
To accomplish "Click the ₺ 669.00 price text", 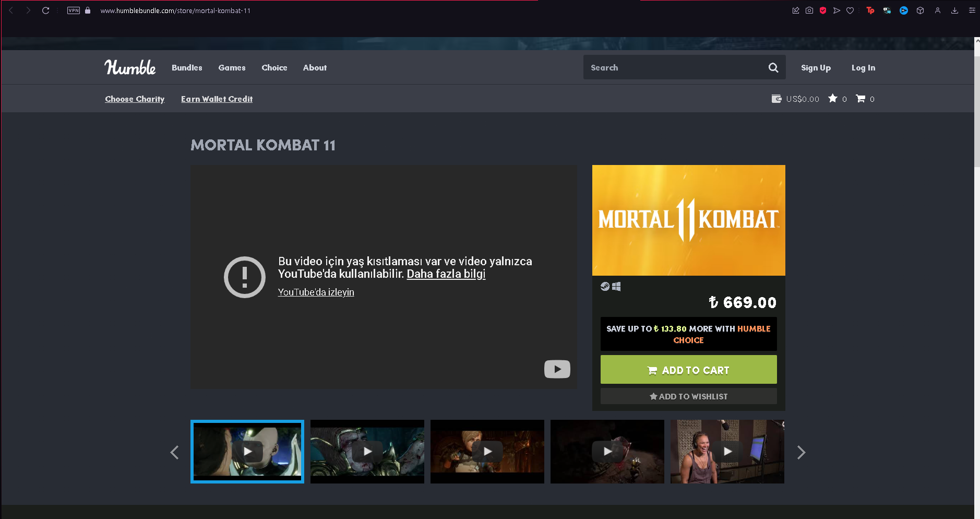I will [743, 302].
